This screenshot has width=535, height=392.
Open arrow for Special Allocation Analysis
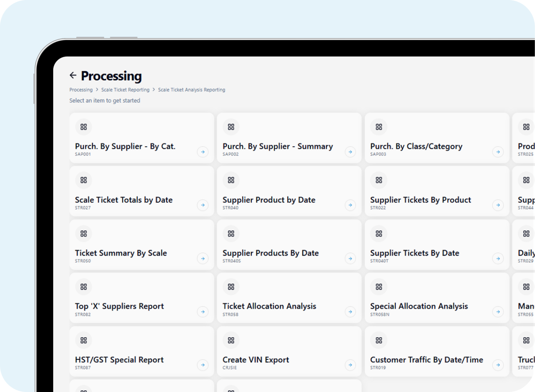coord(498,312)
